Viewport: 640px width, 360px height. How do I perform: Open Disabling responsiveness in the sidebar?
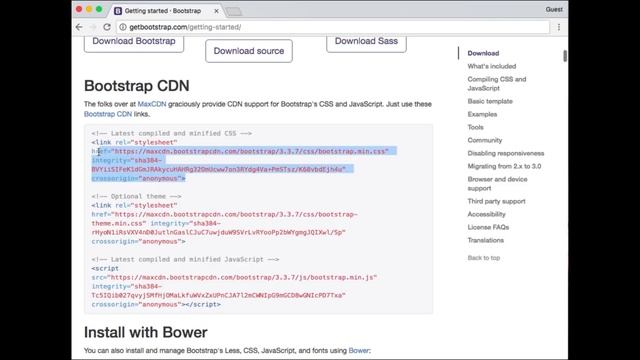tap(506, 153)
